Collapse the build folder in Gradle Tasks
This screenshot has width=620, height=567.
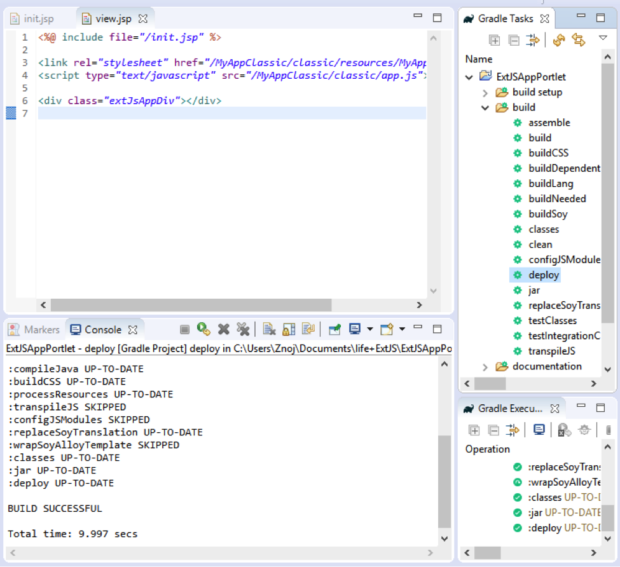(x=485, y=108)
